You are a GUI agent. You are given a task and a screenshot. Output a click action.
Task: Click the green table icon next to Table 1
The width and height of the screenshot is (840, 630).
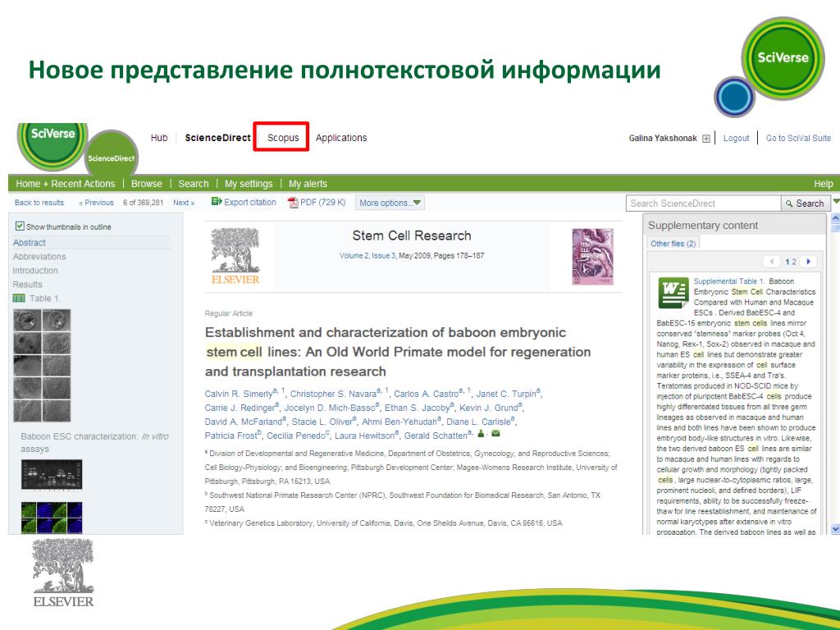point(19,299)
